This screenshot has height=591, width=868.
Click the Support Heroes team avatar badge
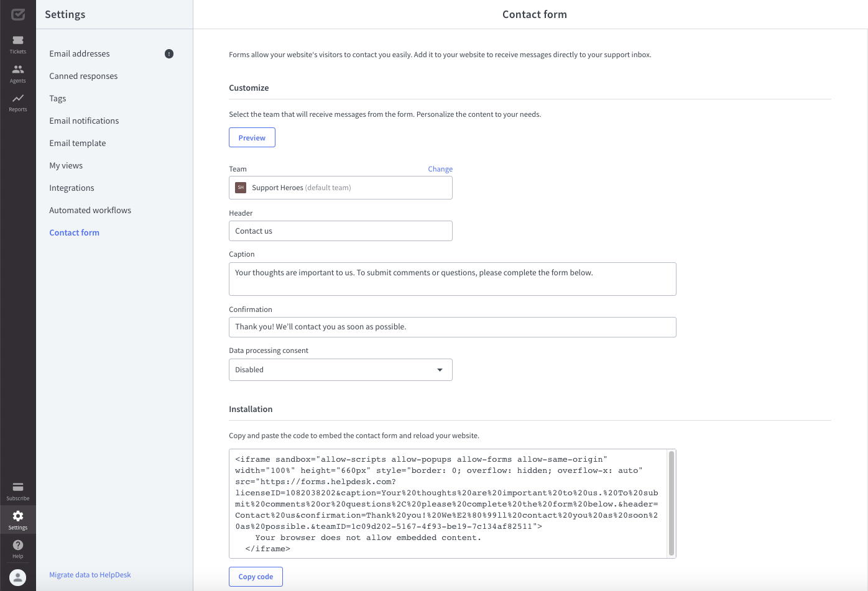coord(241,187)
